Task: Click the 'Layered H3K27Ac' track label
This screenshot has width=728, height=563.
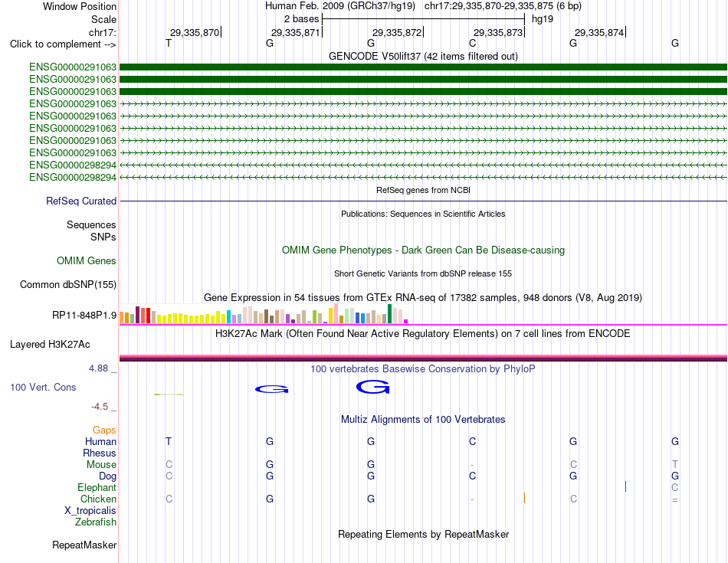Action: (x=50, y=345)
